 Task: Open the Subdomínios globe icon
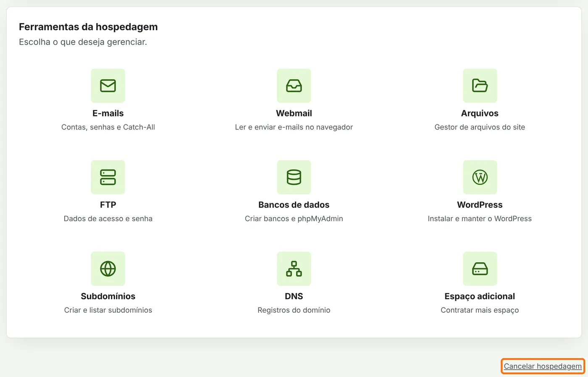(x=108, y=269)
